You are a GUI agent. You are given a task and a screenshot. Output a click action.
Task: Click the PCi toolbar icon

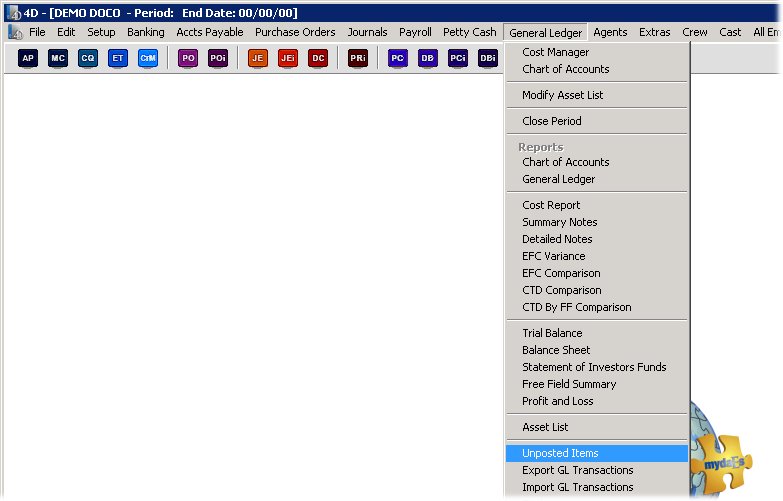click(458, 58)
